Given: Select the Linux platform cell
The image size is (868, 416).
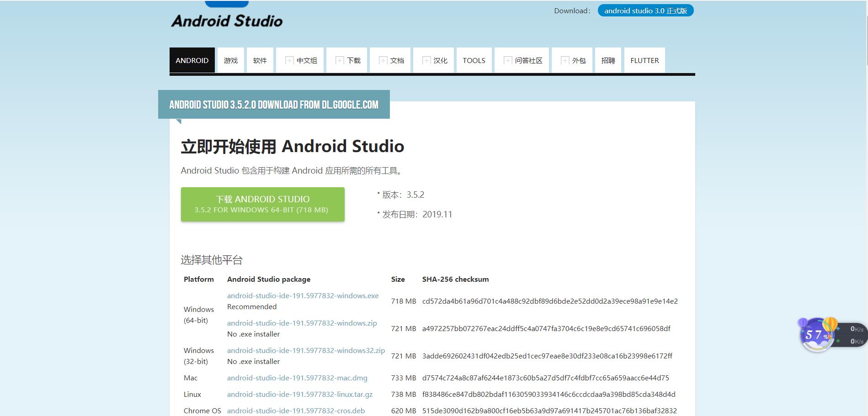Looking at the screenshot, I should (192, 394).
